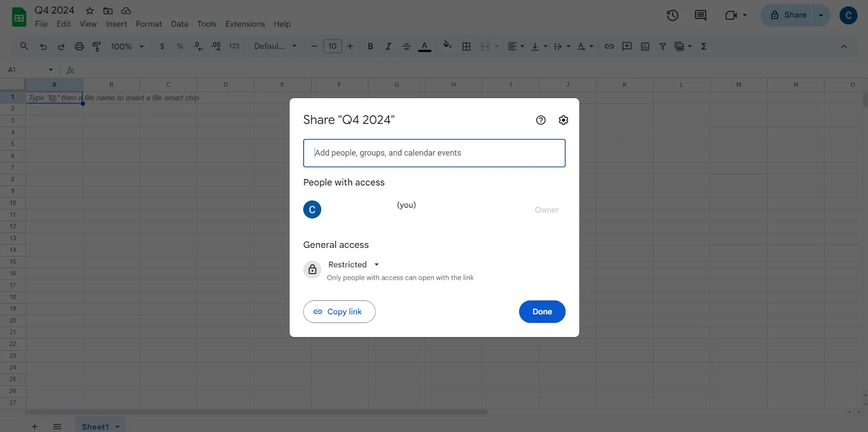
Task: Check the cloud save status icon
Action: (x=126, y=11)
